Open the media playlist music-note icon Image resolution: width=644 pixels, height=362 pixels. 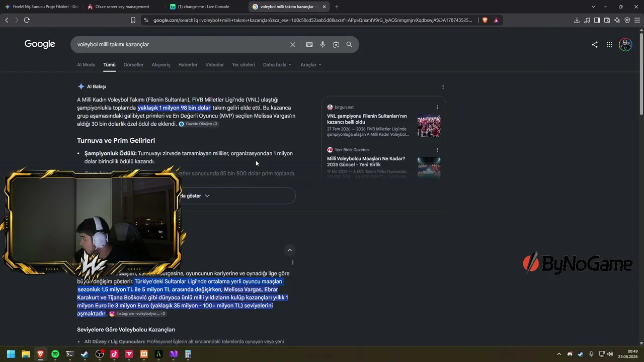click(587, 20)
